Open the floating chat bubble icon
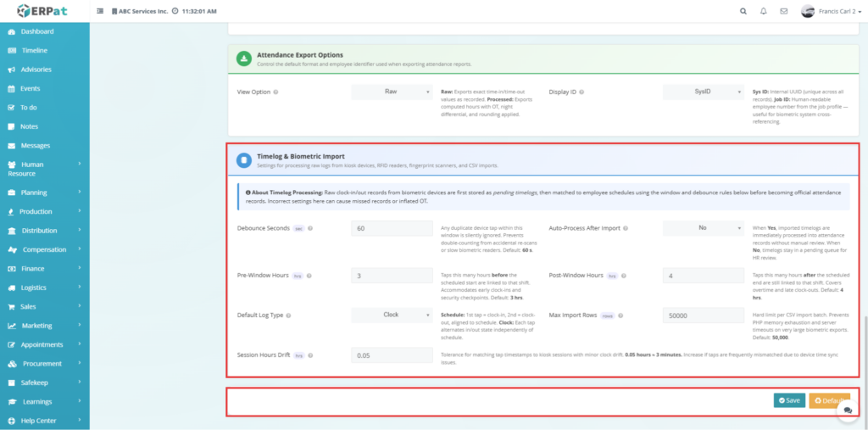Image resolution: width=868 pixels, height=430 pixels. click(x=847, y=410)
